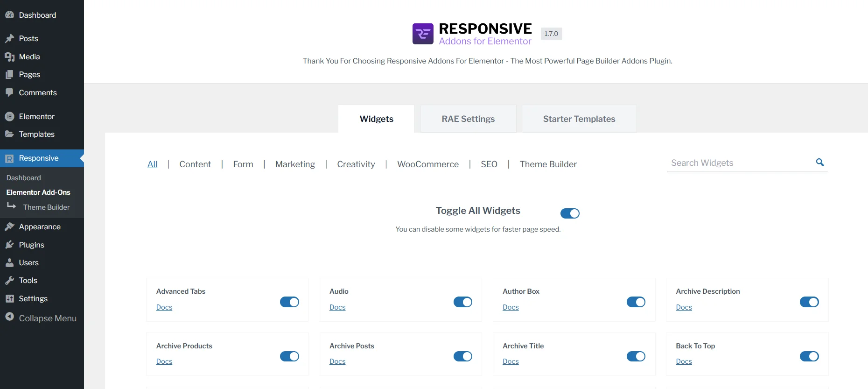Disable the Advanced Tabs widget

tap(289, 302)
